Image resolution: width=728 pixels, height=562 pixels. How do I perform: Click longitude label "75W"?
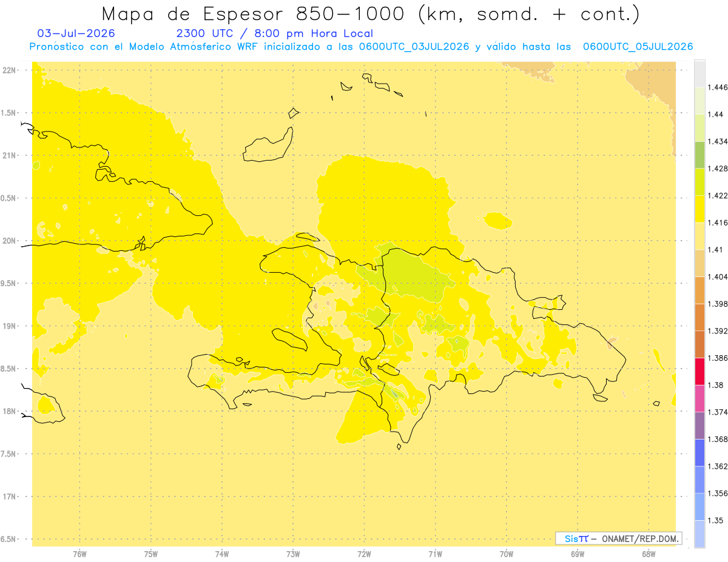(151, 554)
